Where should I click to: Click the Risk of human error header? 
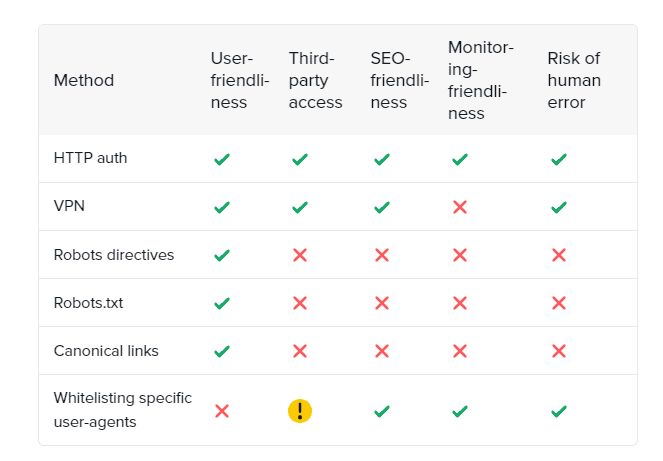(574, 80)
